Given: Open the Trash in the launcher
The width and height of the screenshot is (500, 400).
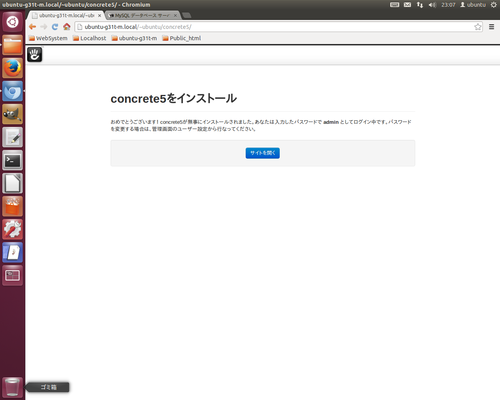Looking at the screenshot, I should [x=13, y=387].
